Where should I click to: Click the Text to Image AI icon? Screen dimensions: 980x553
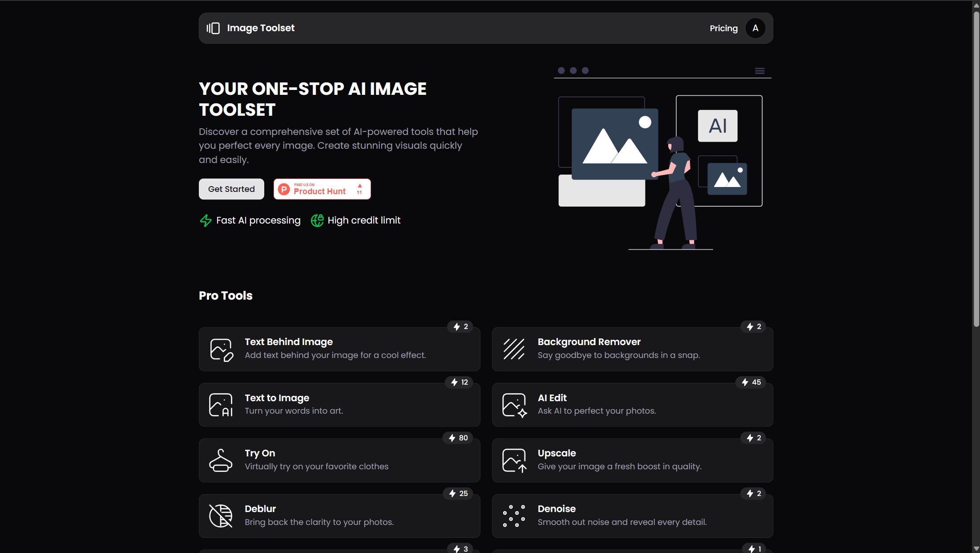point(221,405)
